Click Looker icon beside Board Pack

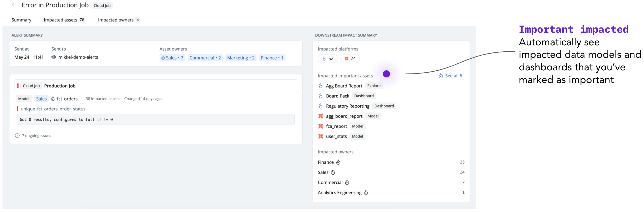[x=321, y=96]
